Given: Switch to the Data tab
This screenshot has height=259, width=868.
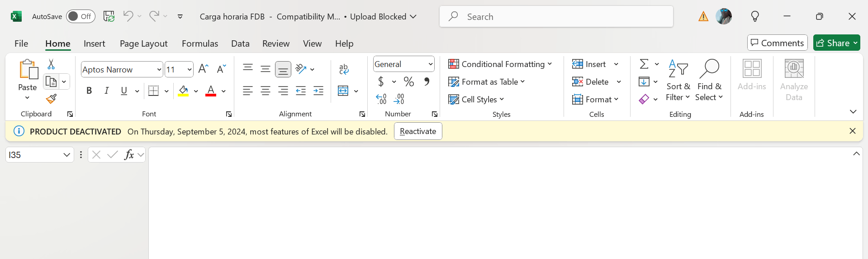Looking at the screenshot, I should 240,43.
